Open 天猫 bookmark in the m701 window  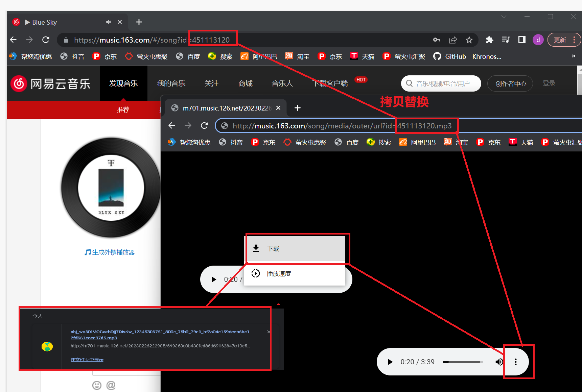point(521,142)
